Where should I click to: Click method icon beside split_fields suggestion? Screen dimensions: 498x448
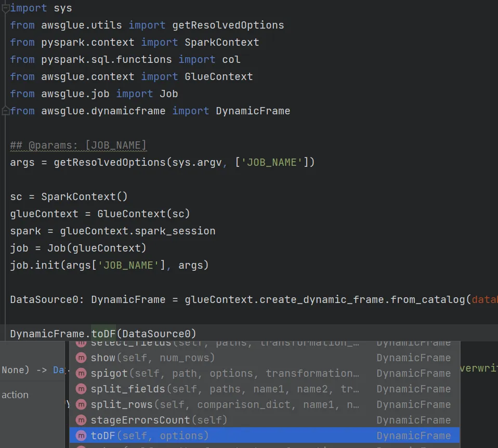[x=81, y=389]
